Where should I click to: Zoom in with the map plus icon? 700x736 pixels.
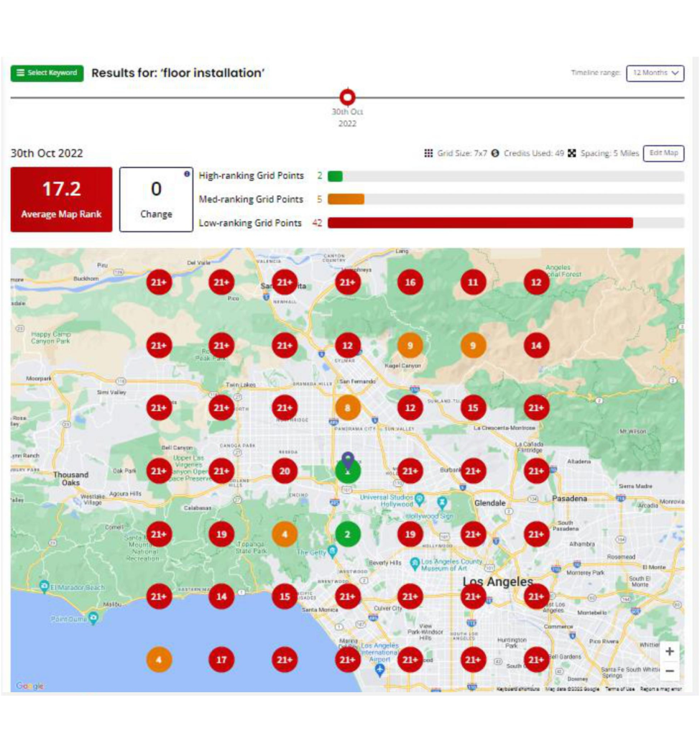(669, 651)
